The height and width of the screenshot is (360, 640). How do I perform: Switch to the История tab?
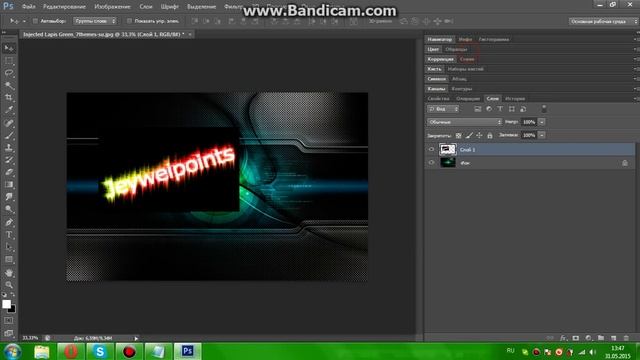tap(515, 99)
